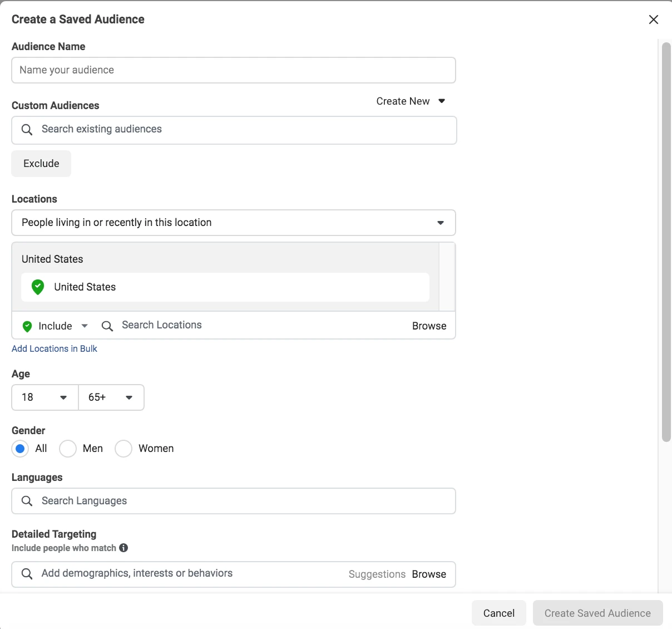Select the Men gender radio button

click(x=68, y=449)
